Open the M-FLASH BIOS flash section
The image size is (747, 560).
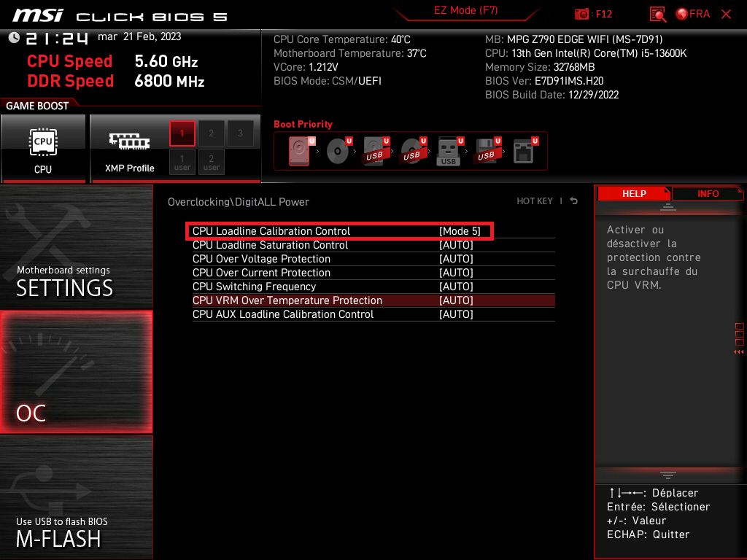[76, 497]
